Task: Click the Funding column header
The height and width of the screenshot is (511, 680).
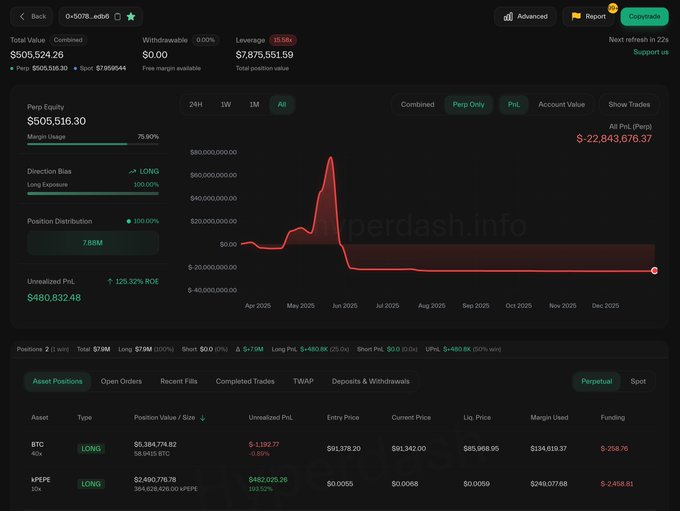Action: click(612, 417)
